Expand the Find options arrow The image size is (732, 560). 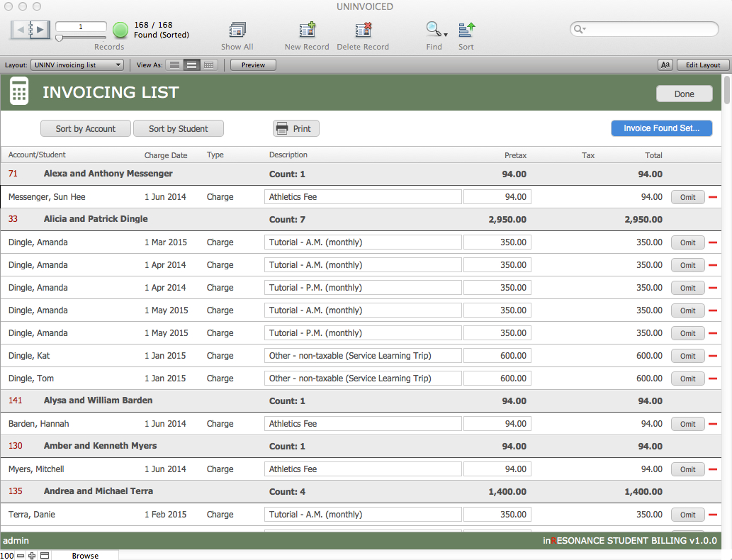coord(446,35)
